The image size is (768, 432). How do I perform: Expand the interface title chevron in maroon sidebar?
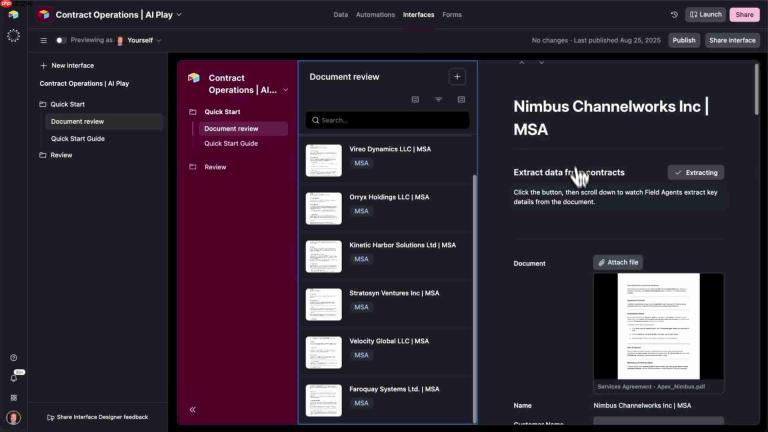click(x=286, y=90)
